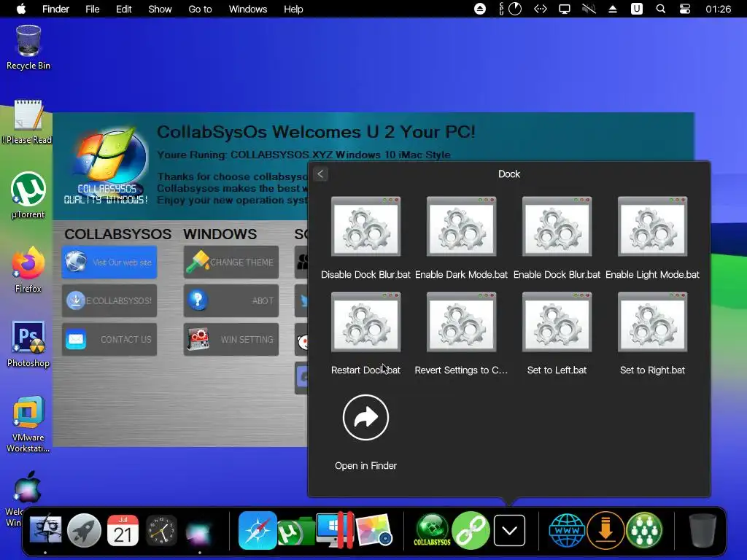This screenshot has height=560, width=747.
Task: Open the Help menu
Action: pyautogui.click(x=293, y=9)
